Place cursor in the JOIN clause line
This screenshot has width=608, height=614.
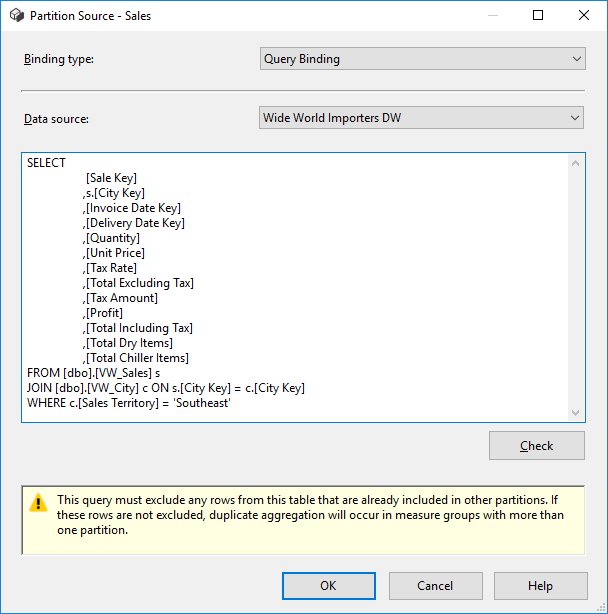tap(165, 388)
